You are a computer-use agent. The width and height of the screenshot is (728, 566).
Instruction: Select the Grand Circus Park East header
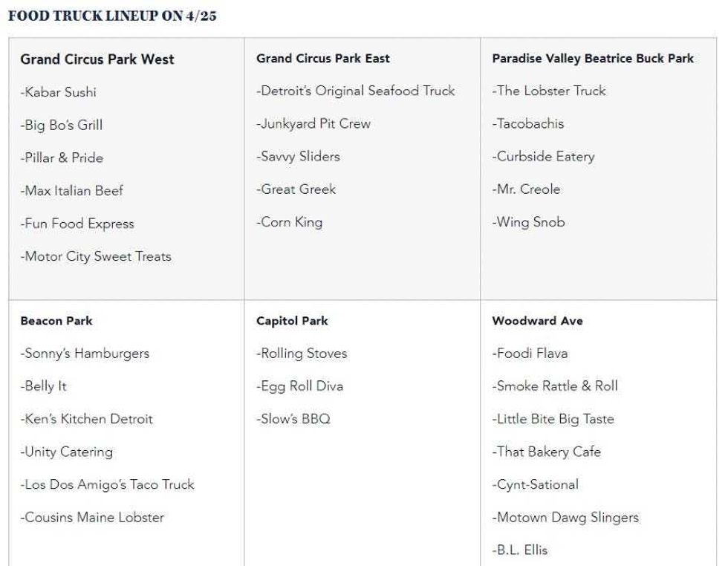pos(323,59)
